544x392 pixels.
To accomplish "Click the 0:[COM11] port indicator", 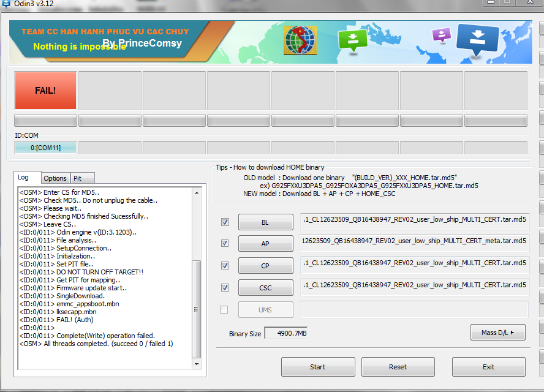I will pyautogui.click(x=45, y=148).
